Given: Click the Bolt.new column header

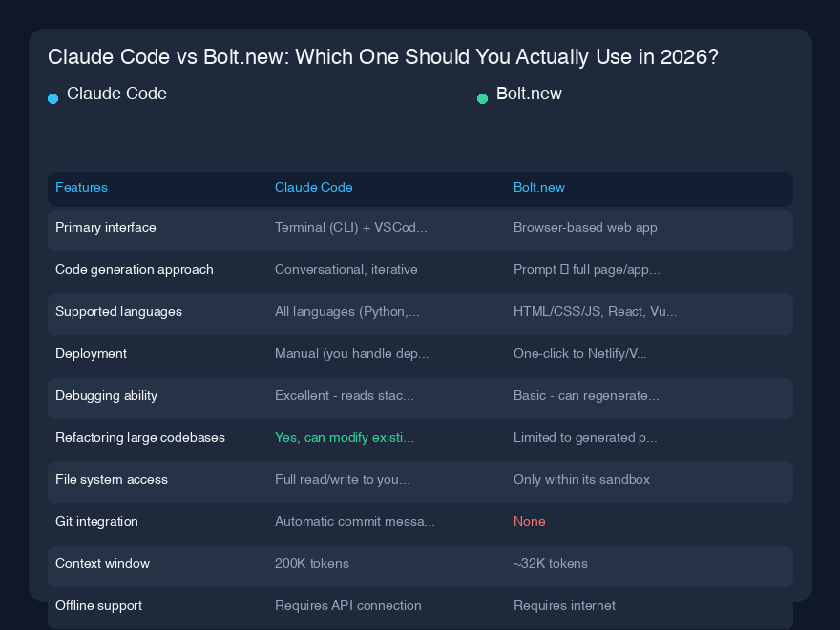Looking at the screenshot, I should (539, 187).
